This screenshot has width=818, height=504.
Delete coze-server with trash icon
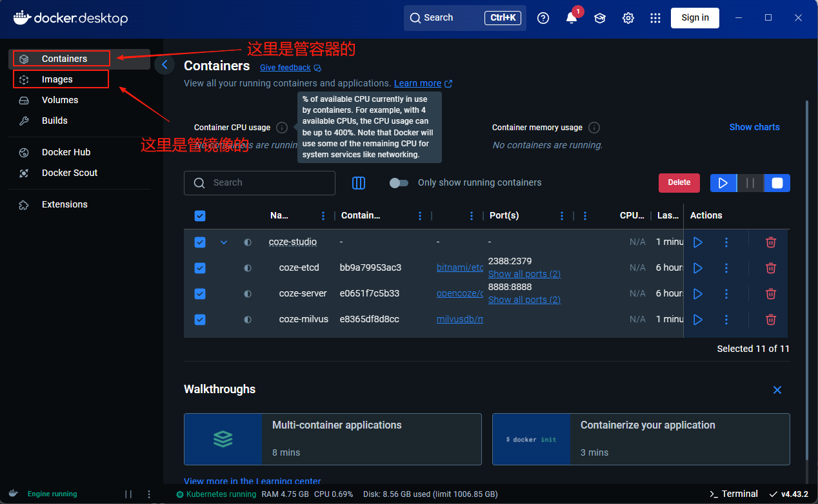pos(771,294)
